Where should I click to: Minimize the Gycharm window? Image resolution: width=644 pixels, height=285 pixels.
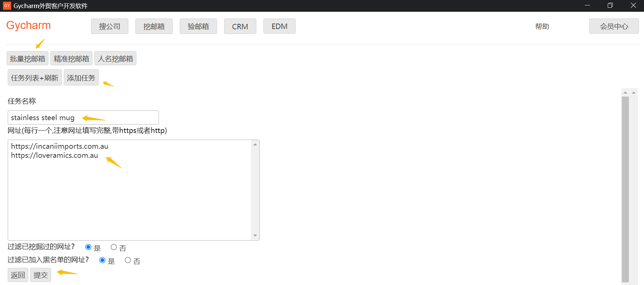[587, 5]
